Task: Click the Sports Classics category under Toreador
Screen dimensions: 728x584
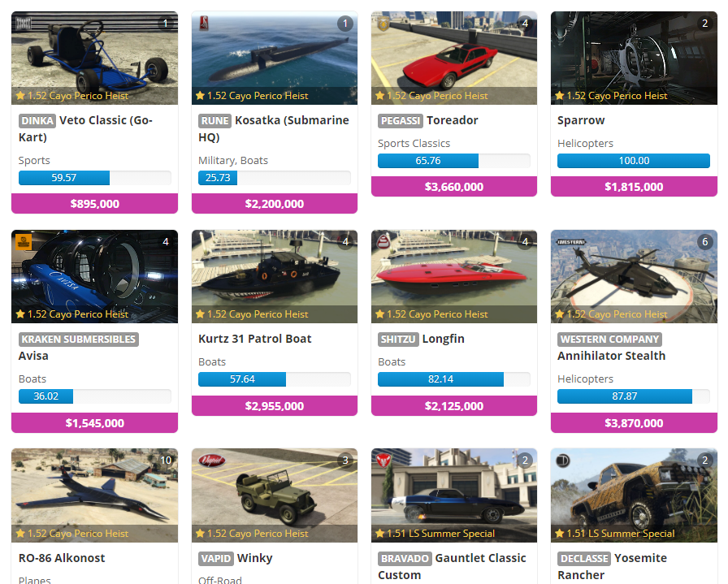Action: tap(414, 144)
